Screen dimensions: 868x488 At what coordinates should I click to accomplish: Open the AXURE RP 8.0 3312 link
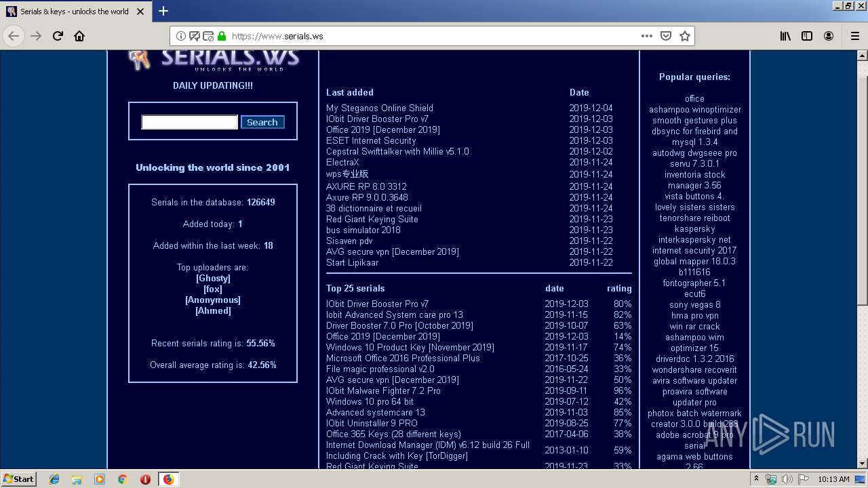(x=366, y=186)
